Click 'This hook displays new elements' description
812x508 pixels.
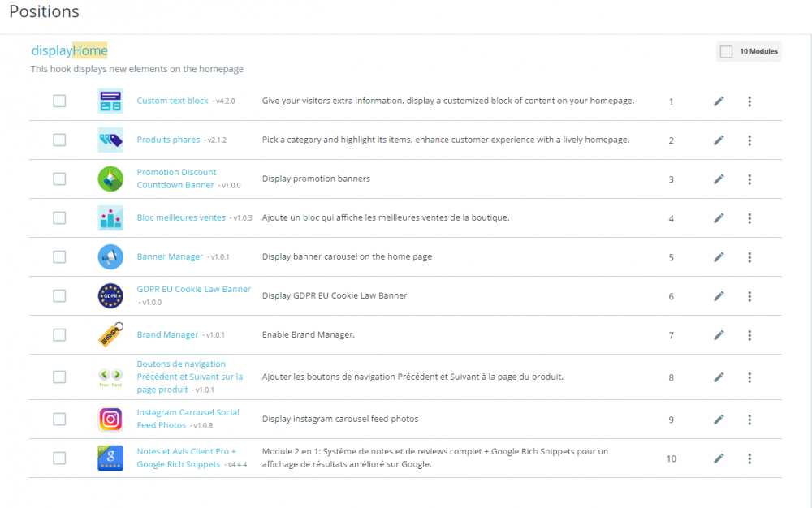tap(136, 69)
